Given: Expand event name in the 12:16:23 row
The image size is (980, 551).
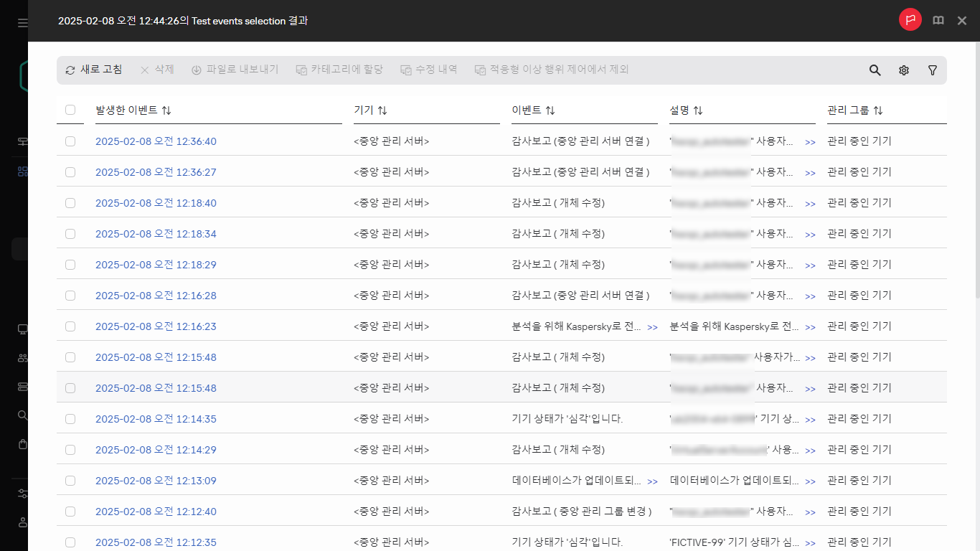Looking at the screenshot, I should coord(652,328).
